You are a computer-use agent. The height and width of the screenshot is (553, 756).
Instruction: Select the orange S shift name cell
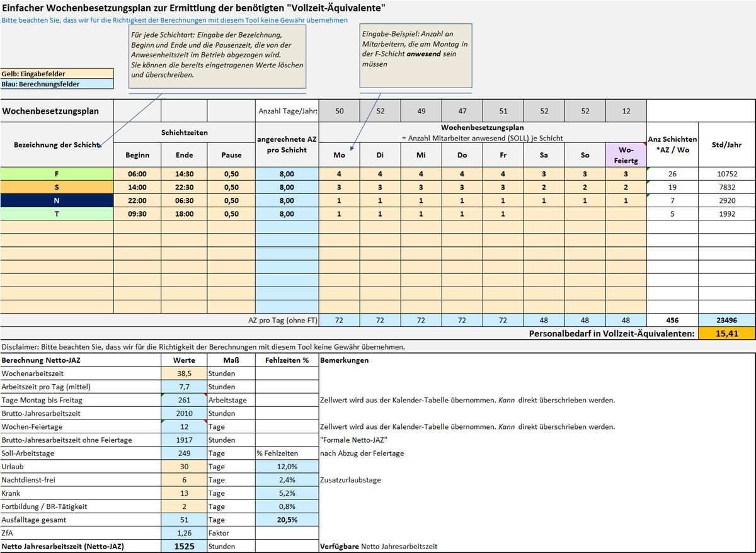[x=57, y=187]
